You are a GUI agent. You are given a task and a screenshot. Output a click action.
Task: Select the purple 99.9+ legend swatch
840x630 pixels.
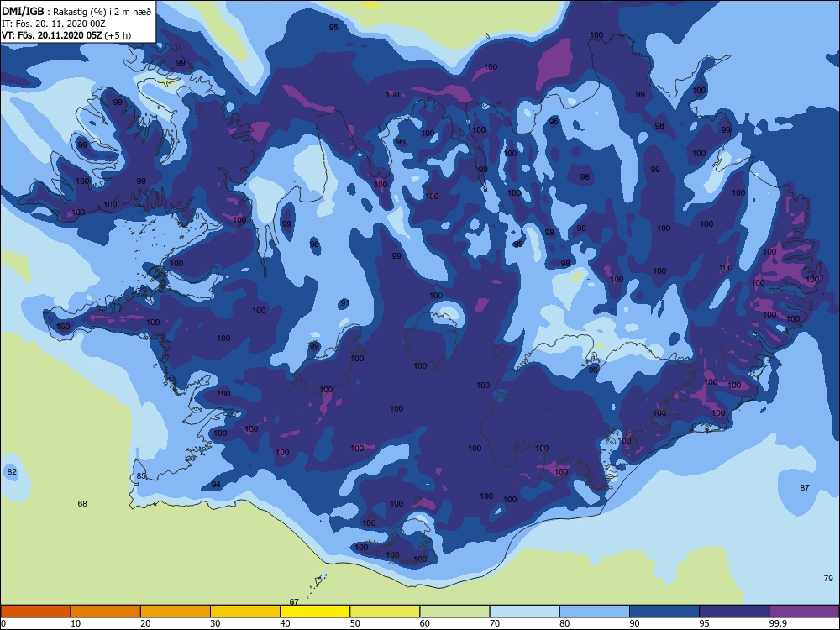(x=804, y=612)
